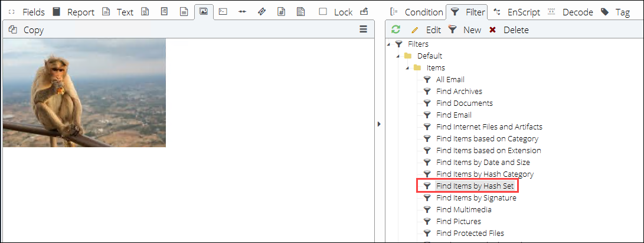Open the Fields view tab

coord(27,12)
